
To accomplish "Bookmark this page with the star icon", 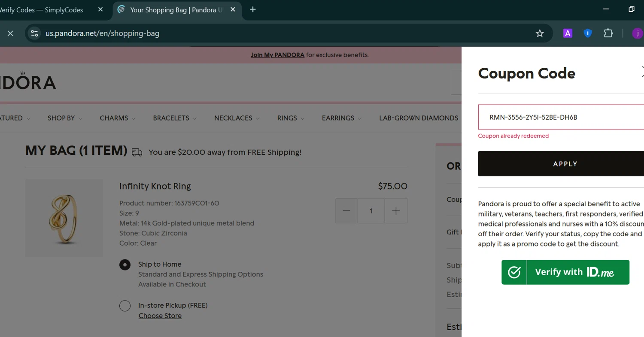I will pyautogui.click(x=540, y=33).
